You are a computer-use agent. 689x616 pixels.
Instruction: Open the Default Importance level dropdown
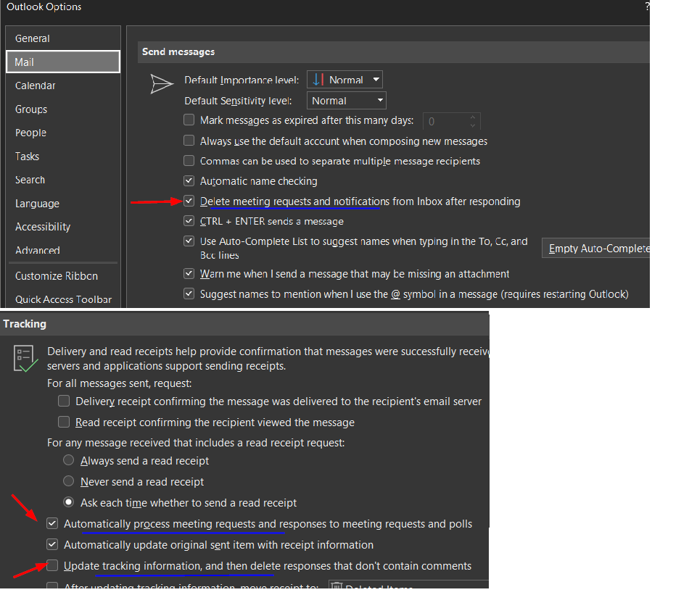[x=344, y=80]
